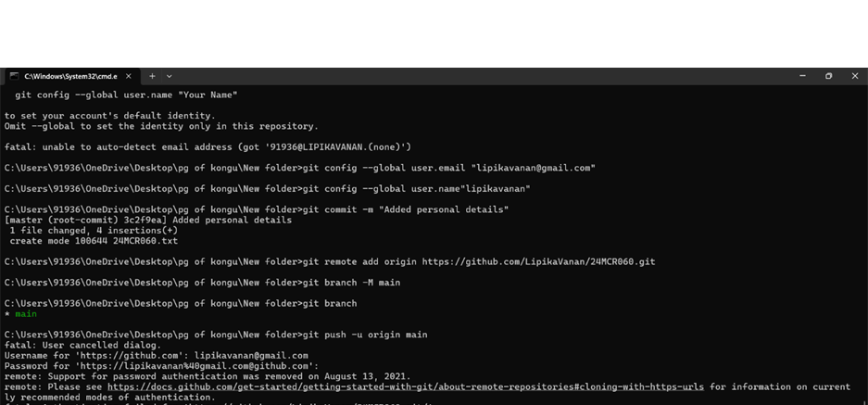Viewport: 868px width, 405px height.
Task: Click the git branch -M main command
Action: pos(351,283)
